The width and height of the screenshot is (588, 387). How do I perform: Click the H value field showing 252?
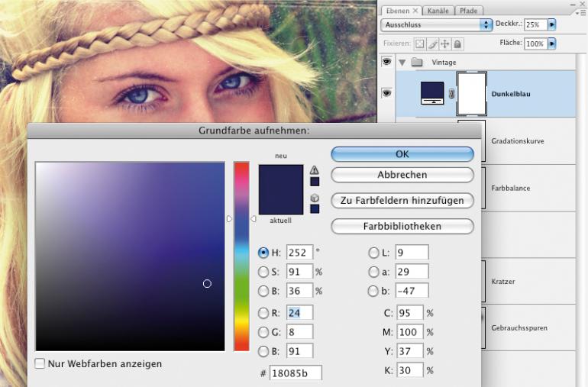(299, 253)
